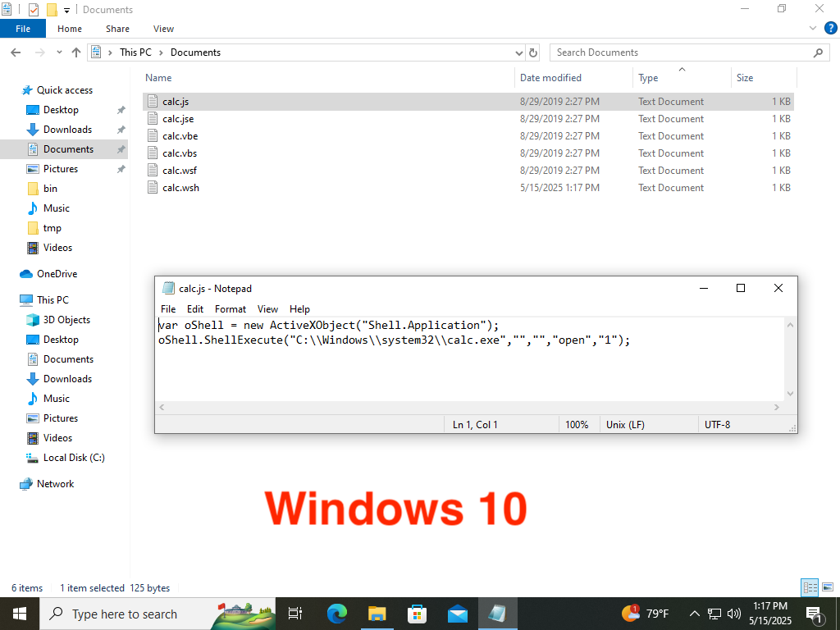
Task: Open Explorer help question mark
Action: click(x=830, y=29)
